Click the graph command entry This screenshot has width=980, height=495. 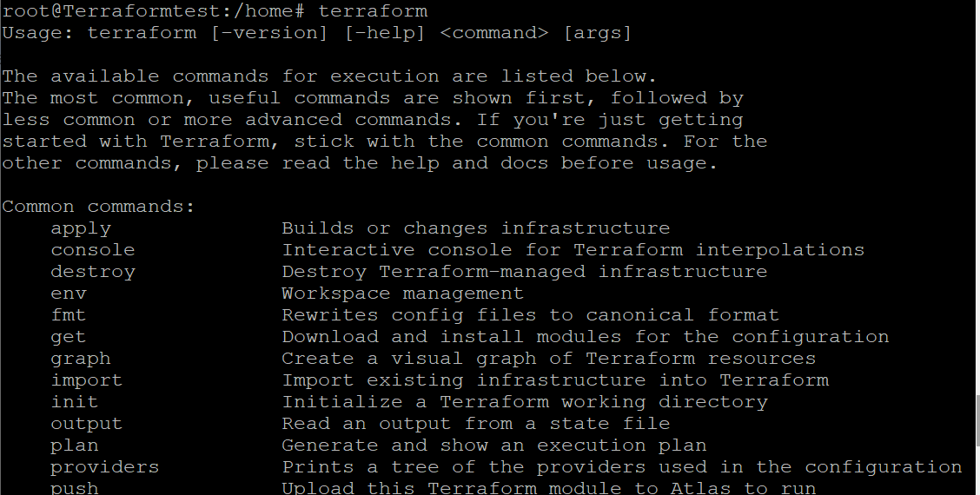[81, 359]
